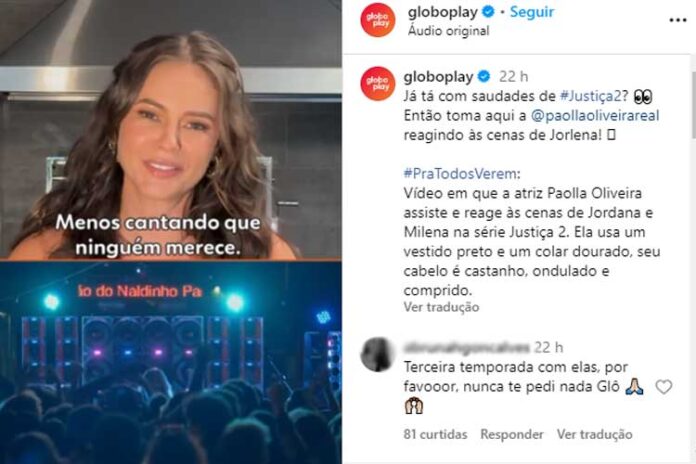
Task: Reply to the comment using Responder
Action: [x=512, y=434]
